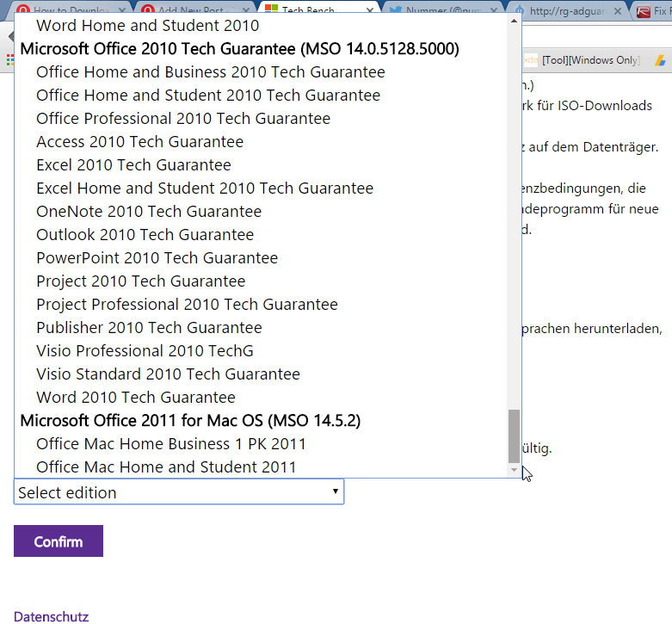The width and height of the screenshot is (672, 624).
Task: Click the Google Adsense bookmark icon
Action: 660,61
